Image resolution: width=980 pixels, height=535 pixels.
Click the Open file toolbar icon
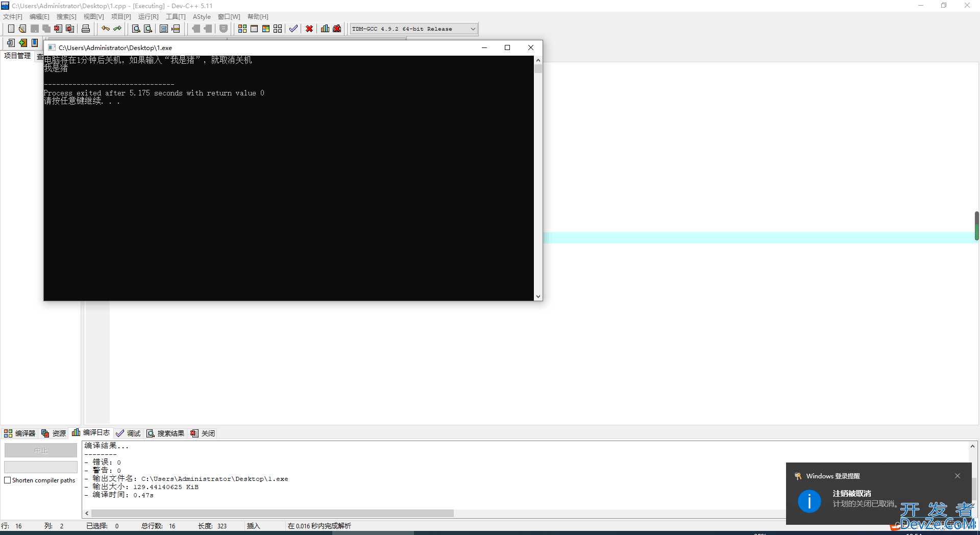(x=22, y=29)
